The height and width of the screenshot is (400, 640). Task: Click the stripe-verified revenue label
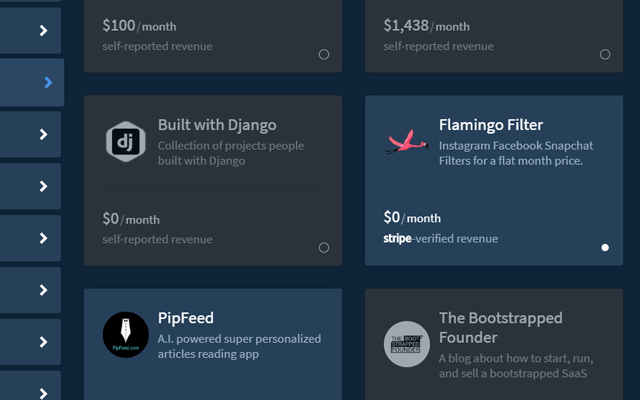click(440, 239)
